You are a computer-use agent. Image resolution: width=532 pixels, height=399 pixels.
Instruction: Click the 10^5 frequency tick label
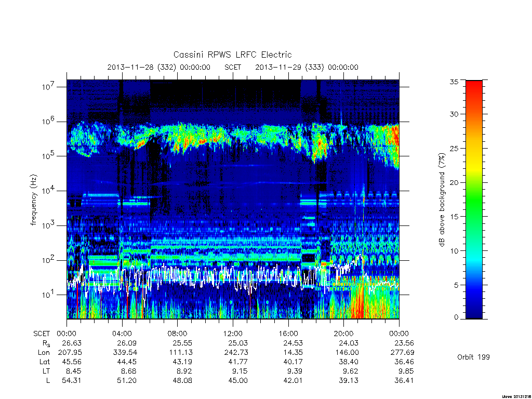click(47, 156)
